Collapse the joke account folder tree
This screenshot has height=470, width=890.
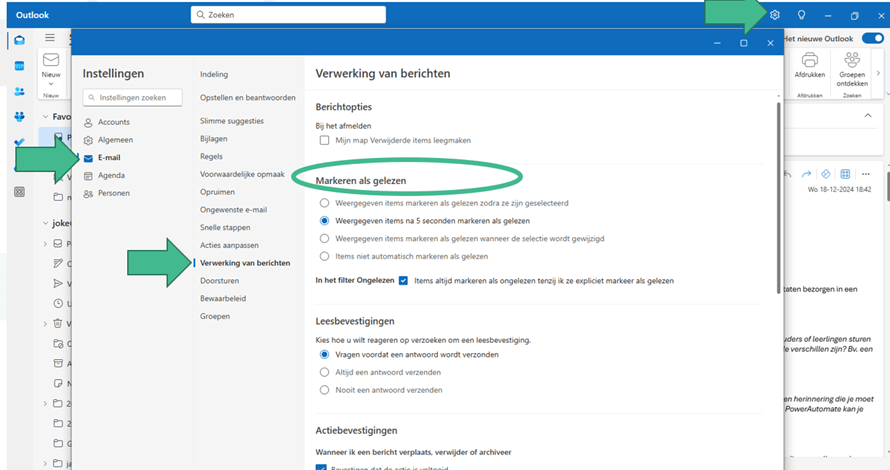click(45, 223)
